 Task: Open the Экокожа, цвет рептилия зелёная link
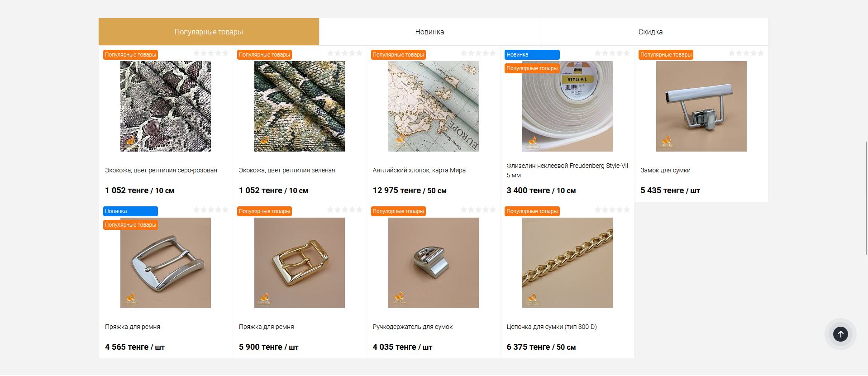287,170
